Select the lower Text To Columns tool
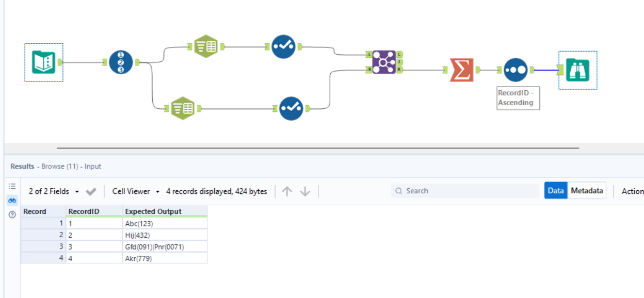Screen dimensions: 644x298 pos(183,108)
